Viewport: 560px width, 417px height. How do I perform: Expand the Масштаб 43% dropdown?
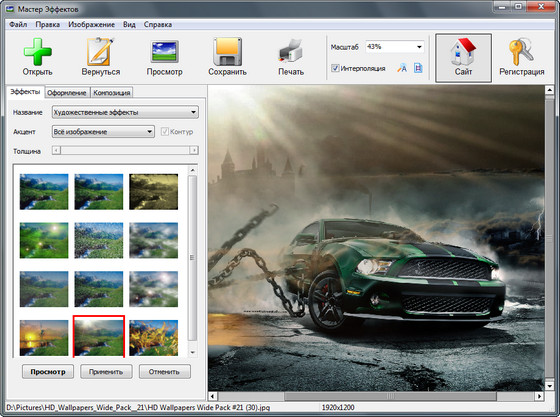coord(419,47)
